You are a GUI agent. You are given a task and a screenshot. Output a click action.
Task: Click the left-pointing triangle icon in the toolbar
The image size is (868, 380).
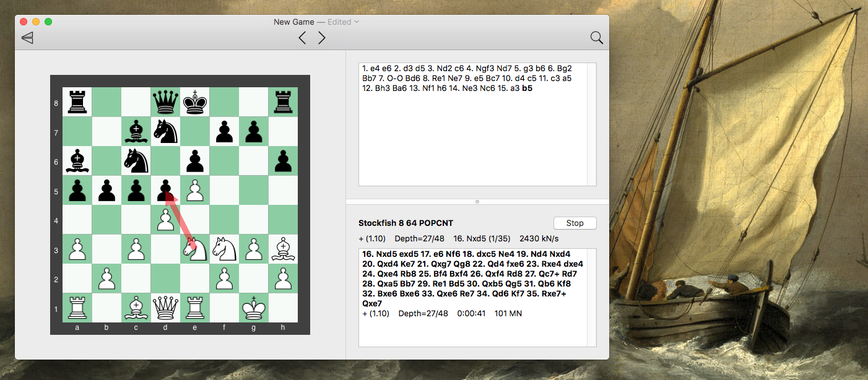pos(27,38)
